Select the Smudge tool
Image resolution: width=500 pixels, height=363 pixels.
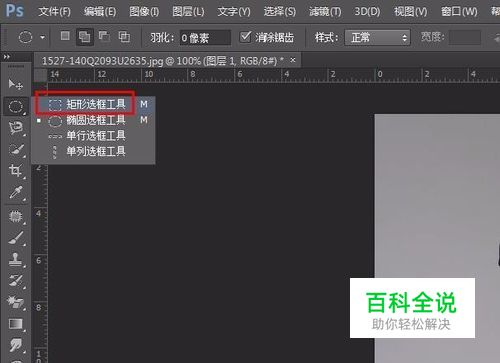pos(15,345)
